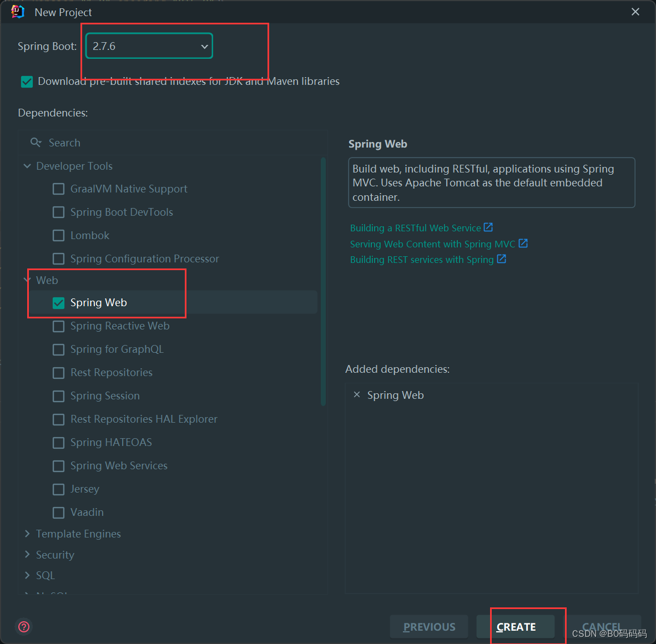Enable the Spring Web Services dependency
This screenshot has height=644, width=656.
pyautogui.click(x=59, y=466)
